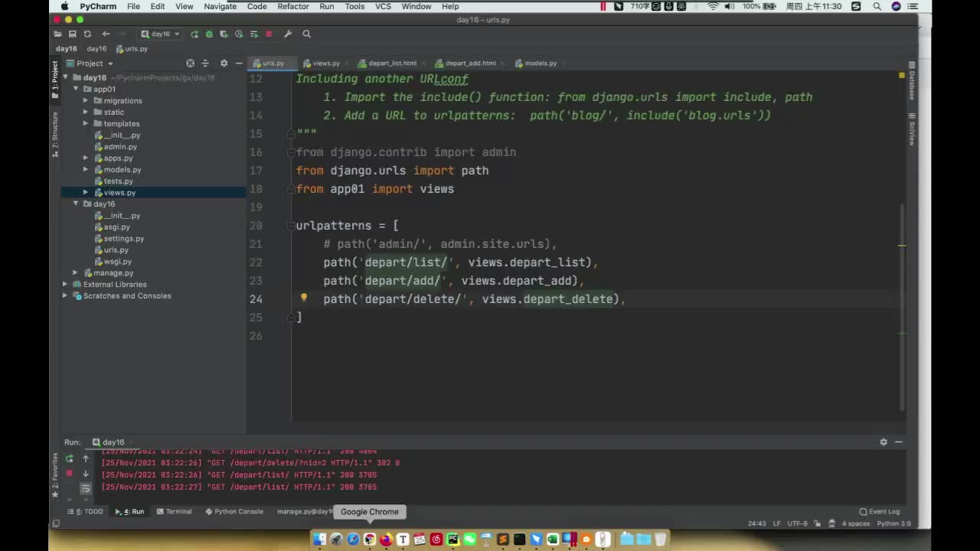Screen dimensions: 980x551
Task: Open settings with the wrench icon
Action: click(288, 34)
